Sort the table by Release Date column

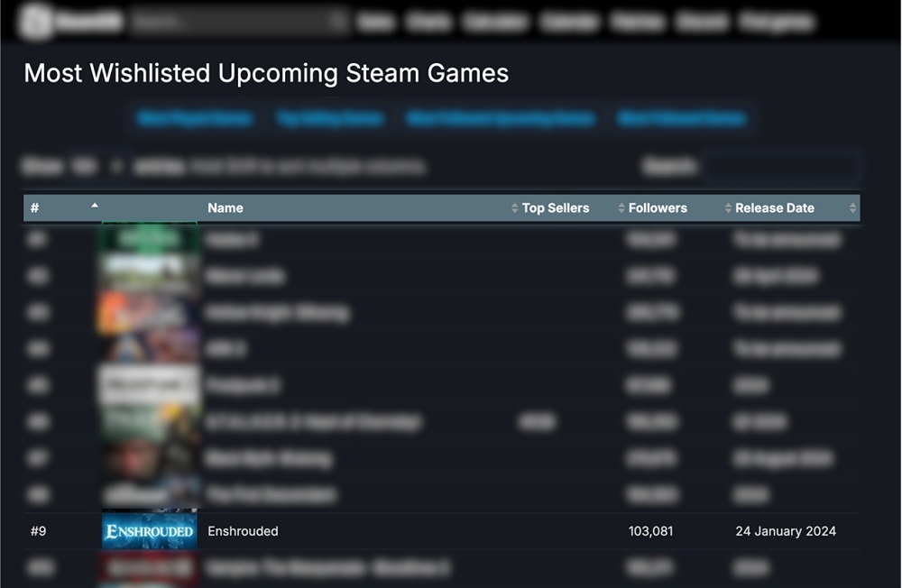[775, 208]
